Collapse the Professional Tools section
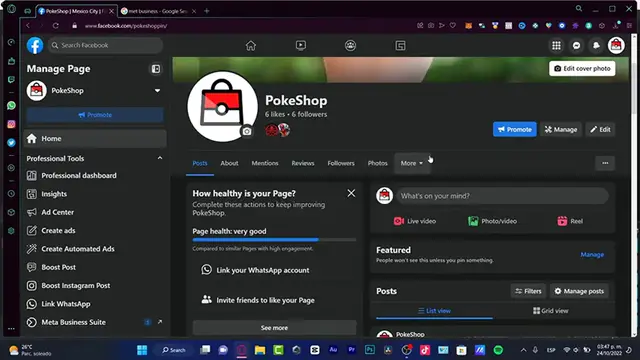Viewport: 640px width, 360px height. pyautogui.click(x=160, y=158)
